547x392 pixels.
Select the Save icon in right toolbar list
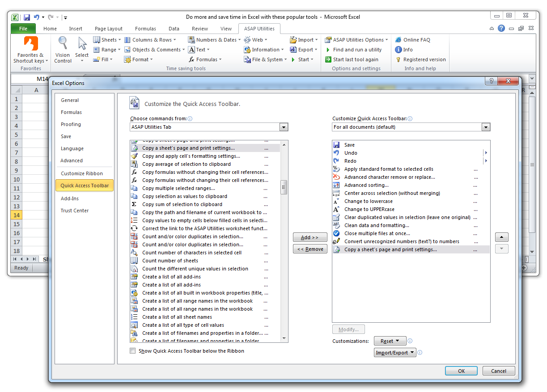click(336, 145)
